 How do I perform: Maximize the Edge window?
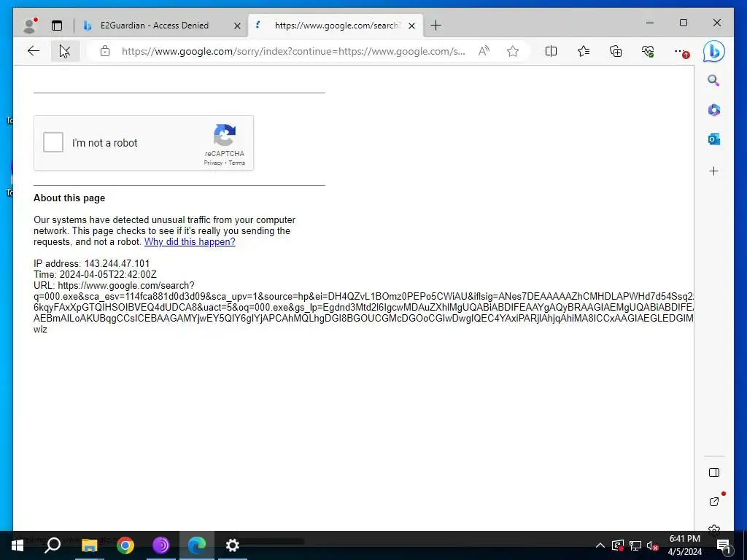pos(683,23)
